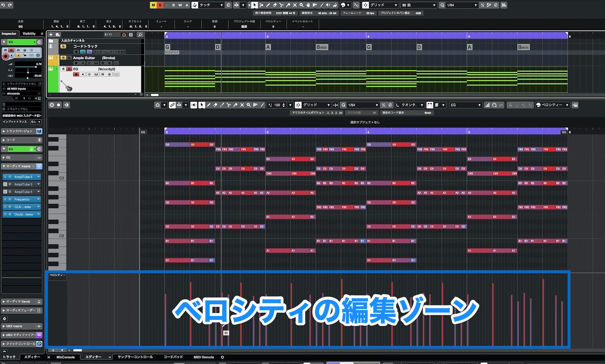Viewport: 605px width, 364px height.
Task: Select the Object Selection tool in top toolbar
Action: pos(254,5)
